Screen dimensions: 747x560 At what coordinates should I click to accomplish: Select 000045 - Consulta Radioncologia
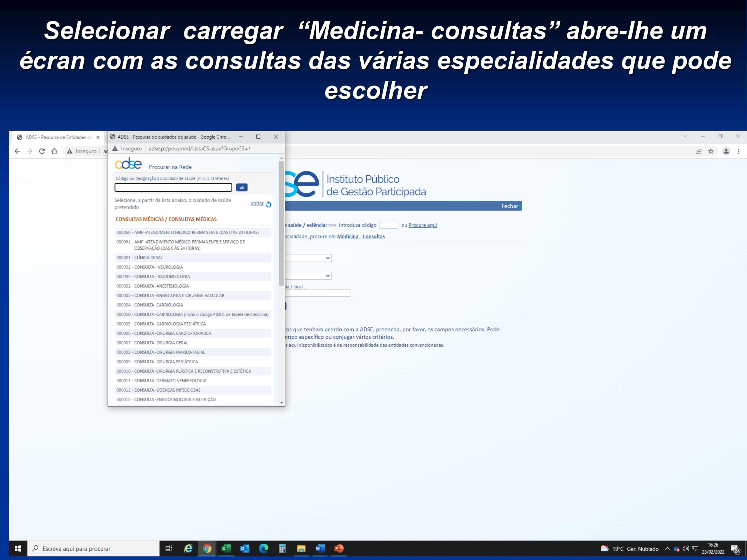[193, 276]
